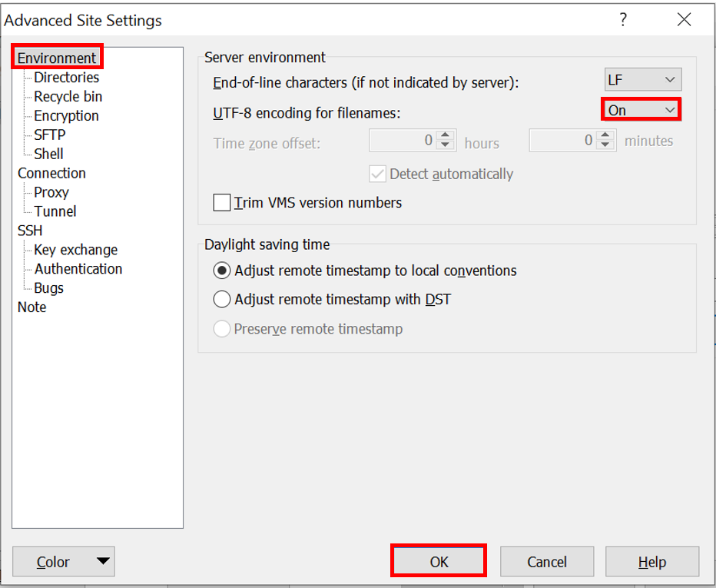This screenshot has width=716, height=588.
Task: Open the Shell settings page
Action: click(x=48, y=154)
